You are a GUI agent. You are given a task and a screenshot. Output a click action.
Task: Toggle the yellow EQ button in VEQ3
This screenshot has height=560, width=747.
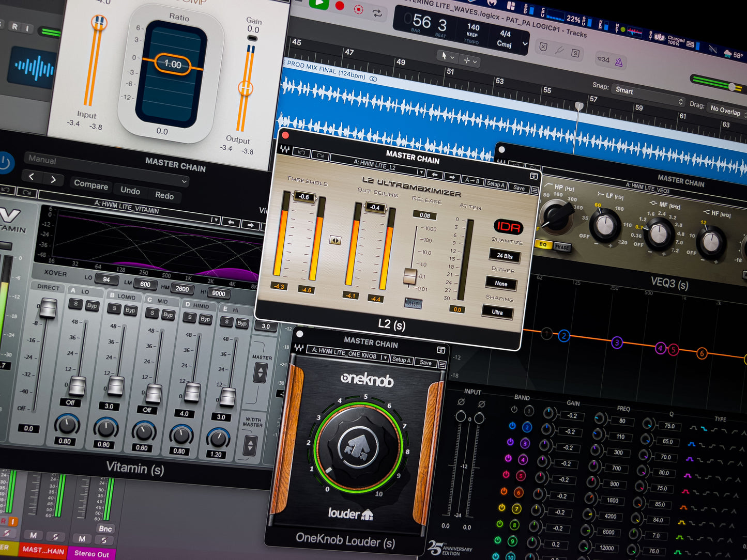coord(543,244)
